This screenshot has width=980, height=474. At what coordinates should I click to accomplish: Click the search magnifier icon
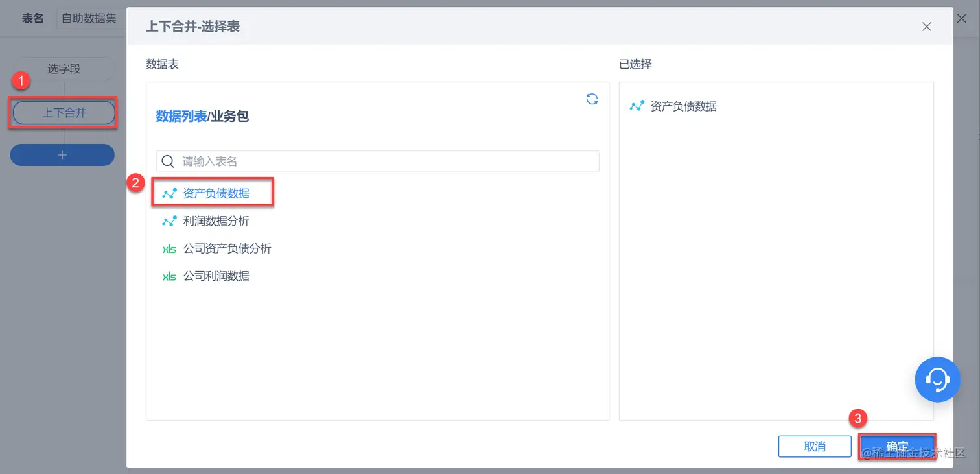[x=168, y=161]
